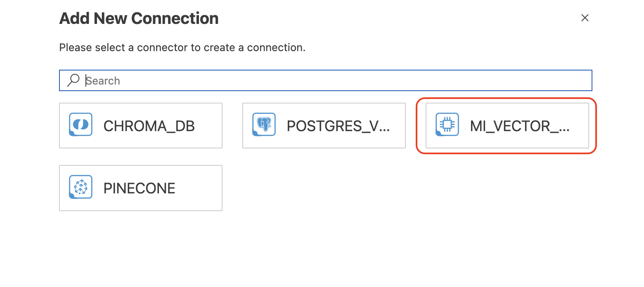Viewport: 644px width, 287px height.
Task: Click the CHROMA_DB label text
Action: (149, 126)
